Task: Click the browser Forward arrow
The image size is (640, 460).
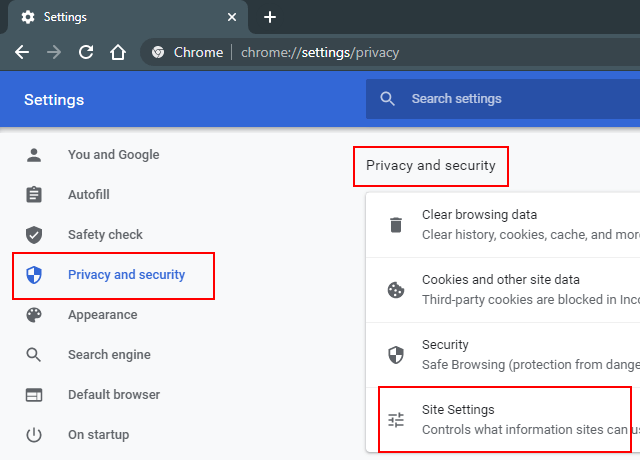Action: [54, 52]
